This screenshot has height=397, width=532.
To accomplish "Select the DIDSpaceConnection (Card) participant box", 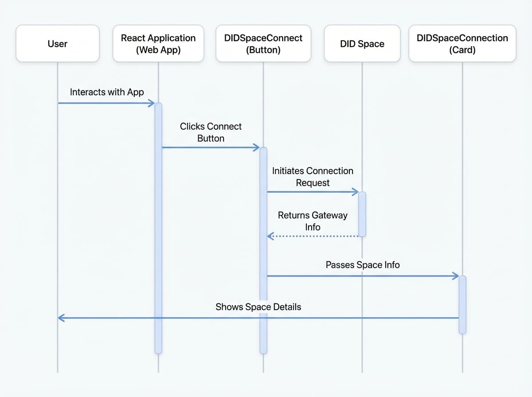I will coord(462,43).
